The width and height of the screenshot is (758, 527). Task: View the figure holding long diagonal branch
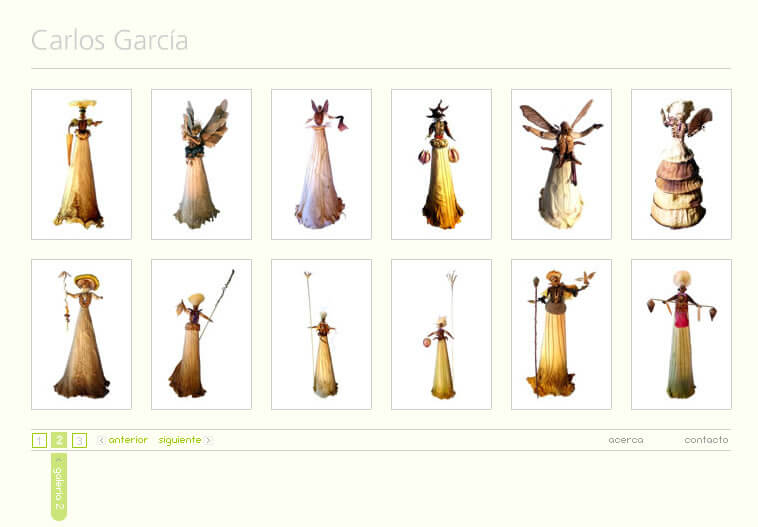[201, 334]
